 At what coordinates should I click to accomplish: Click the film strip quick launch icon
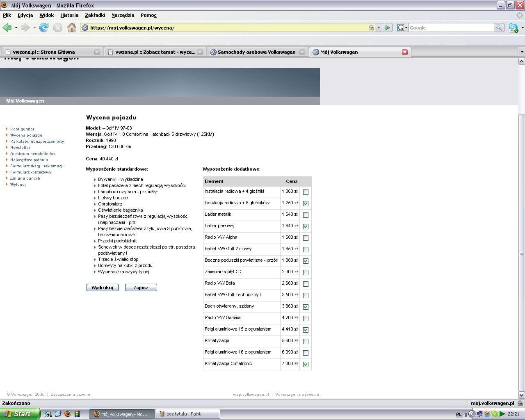point(77,414)
